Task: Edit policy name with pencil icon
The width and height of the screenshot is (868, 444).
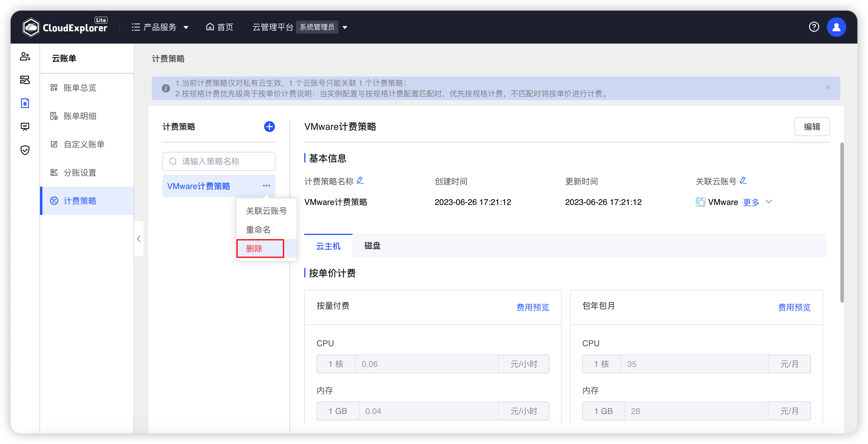Action: coord(360,181)
